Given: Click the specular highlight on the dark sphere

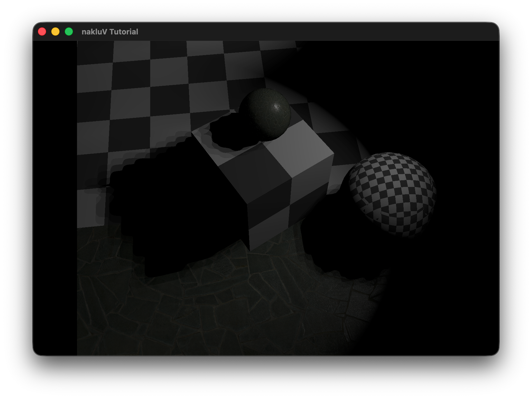Looking at the screenshot, I should tap(276, 107).
